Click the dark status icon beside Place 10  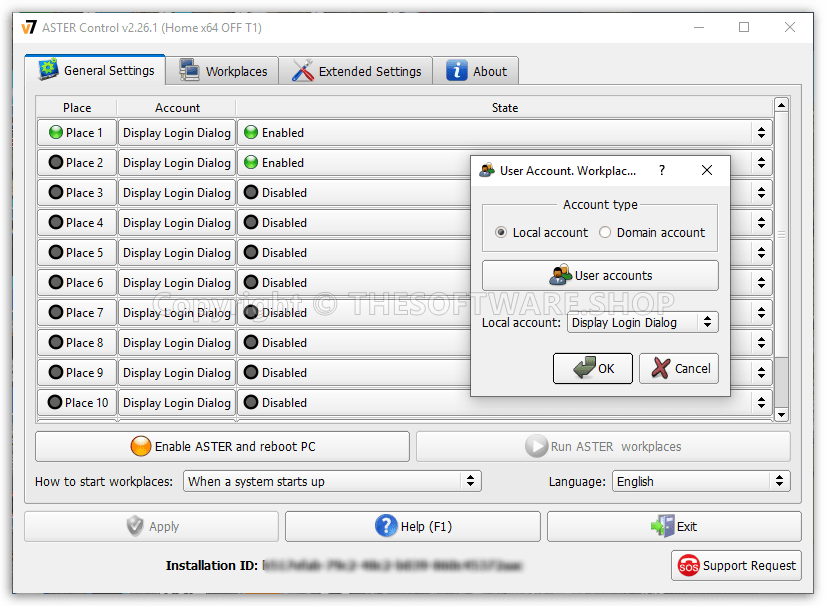[x=55, y=403]
